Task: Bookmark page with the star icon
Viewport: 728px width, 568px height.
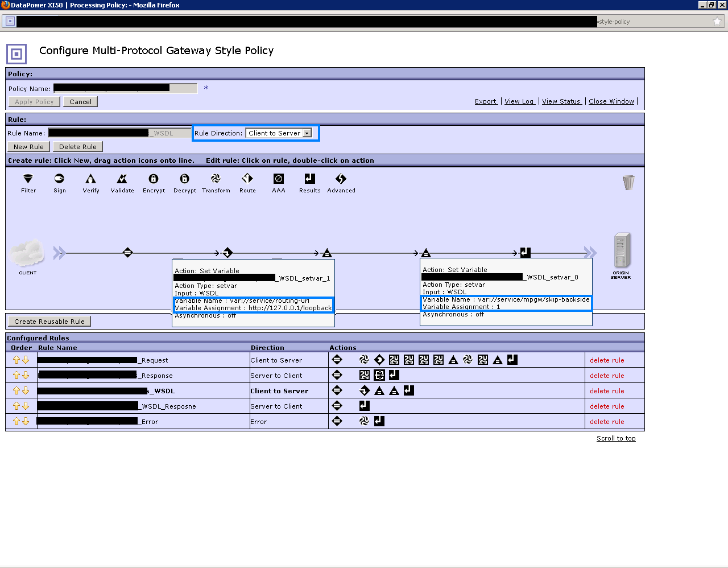Action: 717,22
